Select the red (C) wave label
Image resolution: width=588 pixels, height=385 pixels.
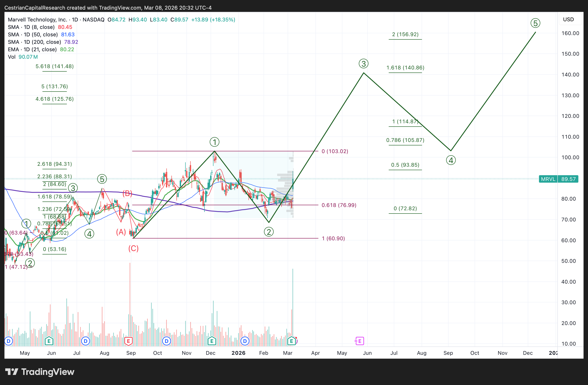(x=133, y=248)
